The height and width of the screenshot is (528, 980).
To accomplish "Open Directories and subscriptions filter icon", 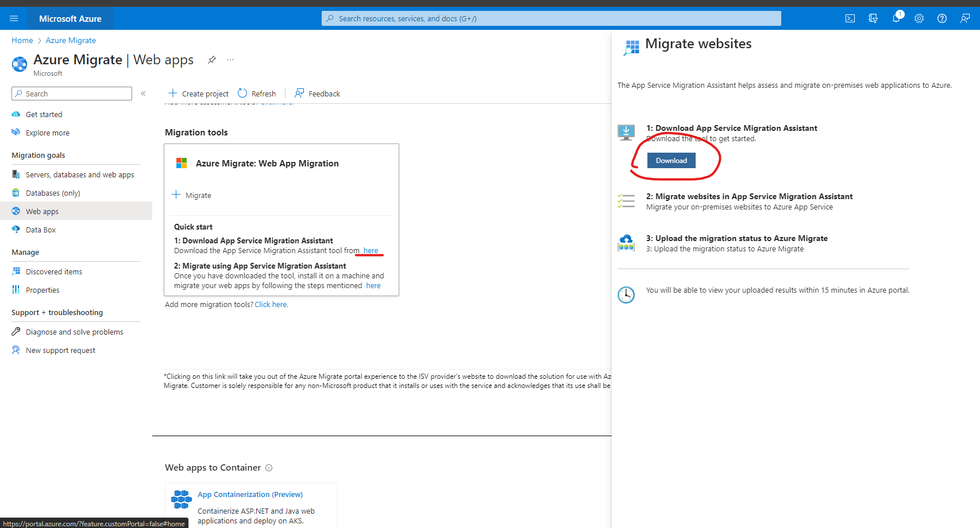I will [873, 18].
